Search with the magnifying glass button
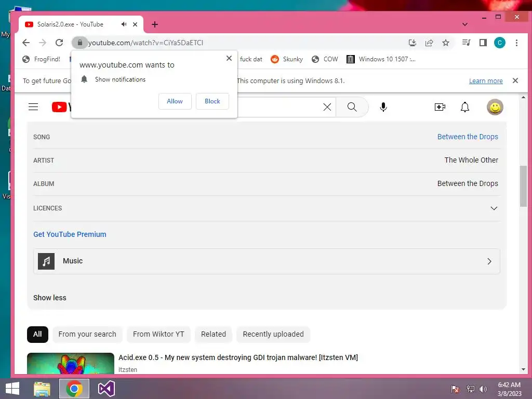532x399 pixels. click(x=352, y=107)
